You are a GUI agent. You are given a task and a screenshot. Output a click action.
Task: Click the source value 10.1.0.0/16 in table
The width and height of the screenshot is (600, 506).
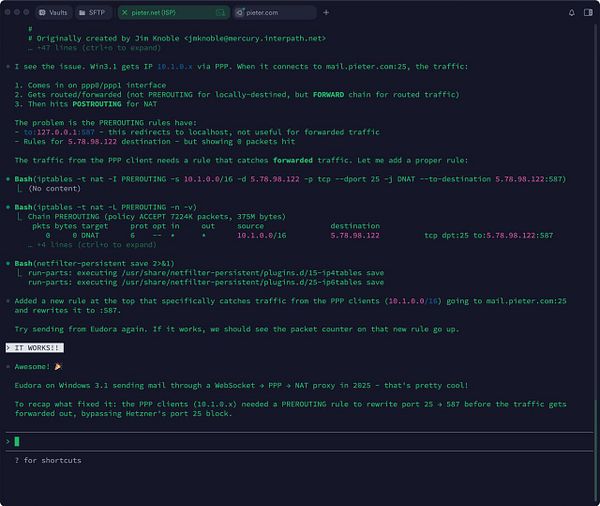point(262,235)
